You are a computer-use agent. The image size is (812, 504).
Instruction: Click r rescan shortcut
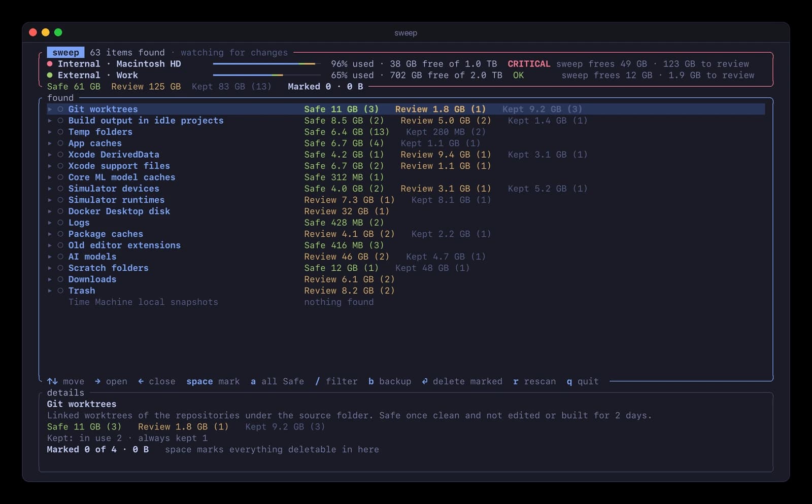[x=534, y=381]
